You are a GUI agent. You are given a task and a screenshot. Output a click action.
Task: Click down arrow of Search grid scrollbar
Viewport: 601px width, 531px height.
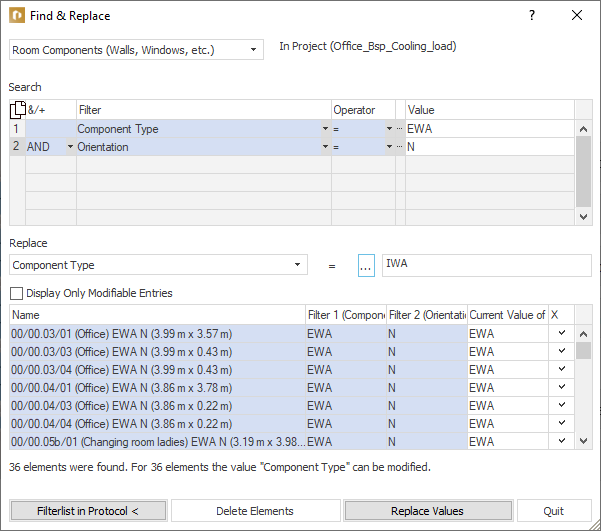pos(583,217)
